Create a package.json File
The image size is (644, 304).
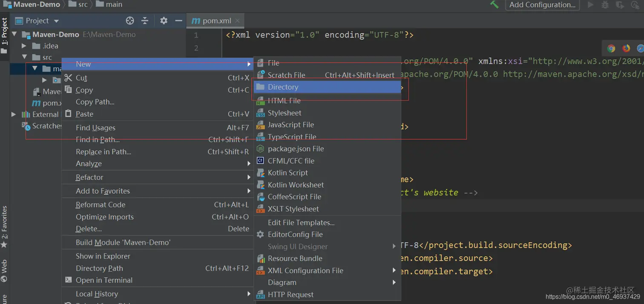(x=327, y=149)
